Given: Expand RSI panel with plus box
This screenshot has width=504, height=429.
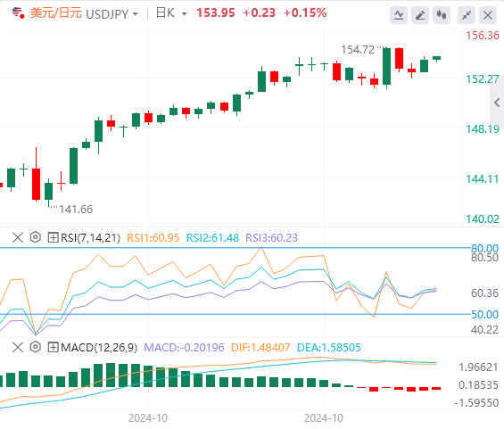Looking at the screenshot, I should point(53,238).
